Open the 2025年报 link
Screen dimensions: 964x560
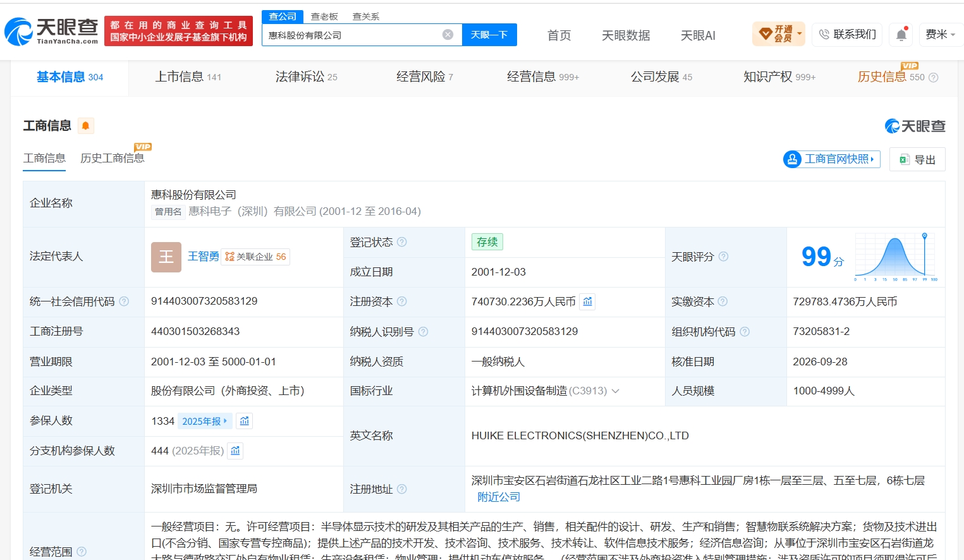[205, 421]
